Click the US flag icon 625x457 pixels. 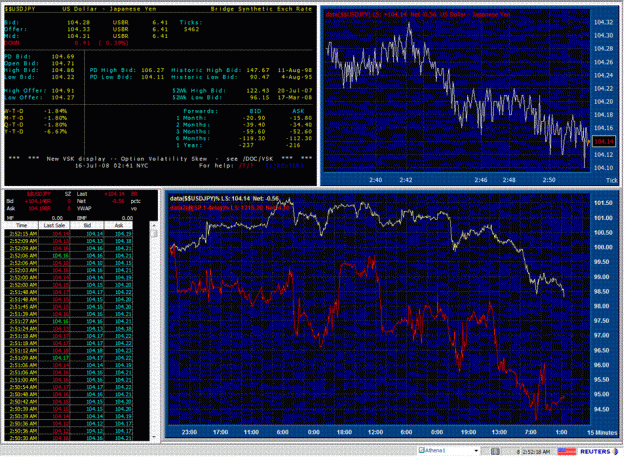[566, 451]
